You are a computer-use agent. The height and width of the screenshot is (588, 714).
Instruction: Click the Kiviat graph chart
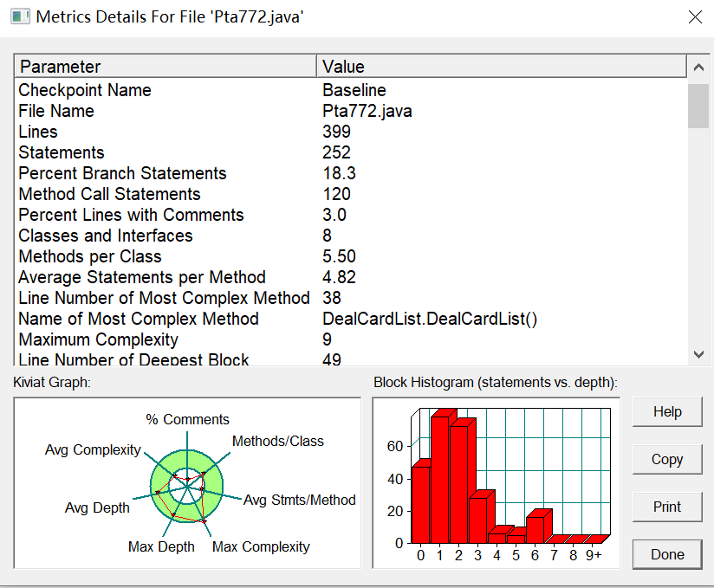[x=187, y=483]
